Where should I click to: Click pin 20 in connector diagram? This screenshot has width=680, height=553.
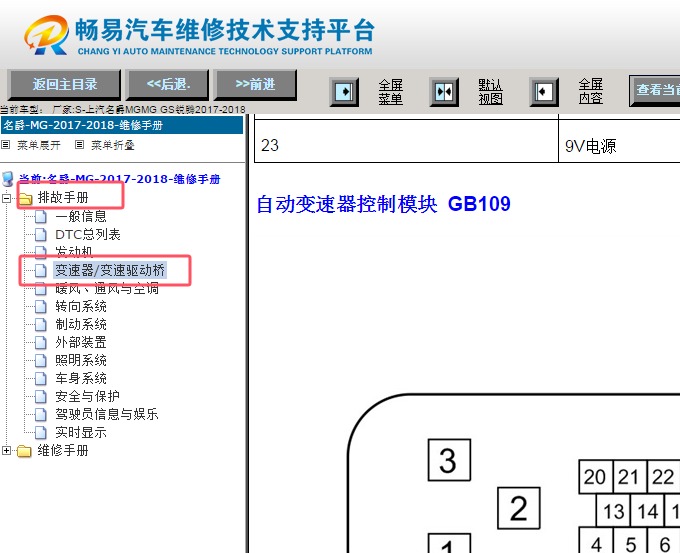click(595, 477)
